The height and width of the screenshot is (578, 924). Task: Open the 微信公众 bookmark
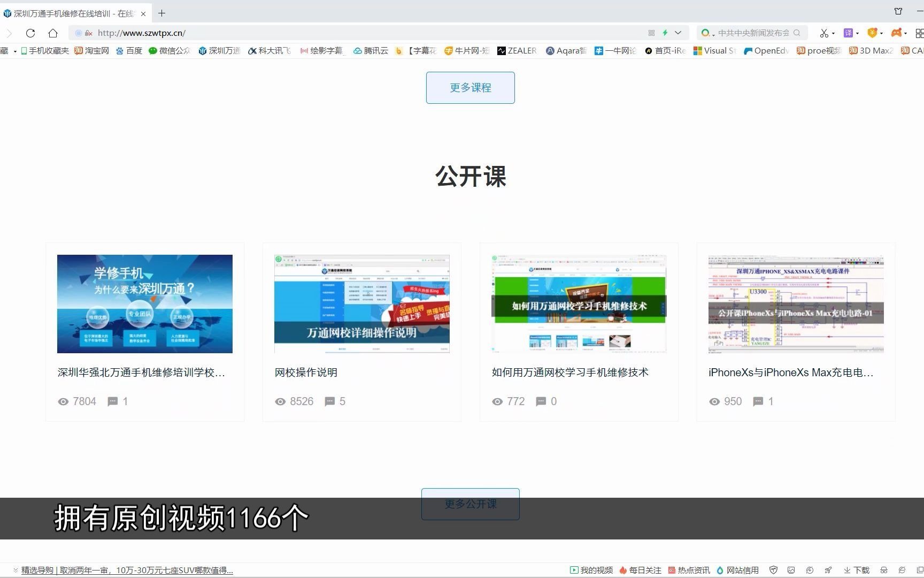pyautogui.click(x=170, y=51)
